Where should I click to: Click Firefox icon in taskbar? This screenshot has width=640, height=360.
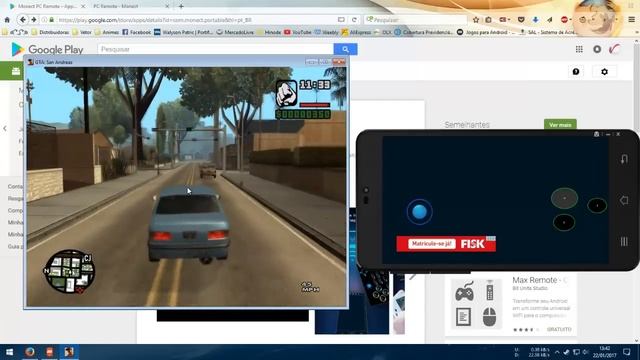click(x=29, y=352)
